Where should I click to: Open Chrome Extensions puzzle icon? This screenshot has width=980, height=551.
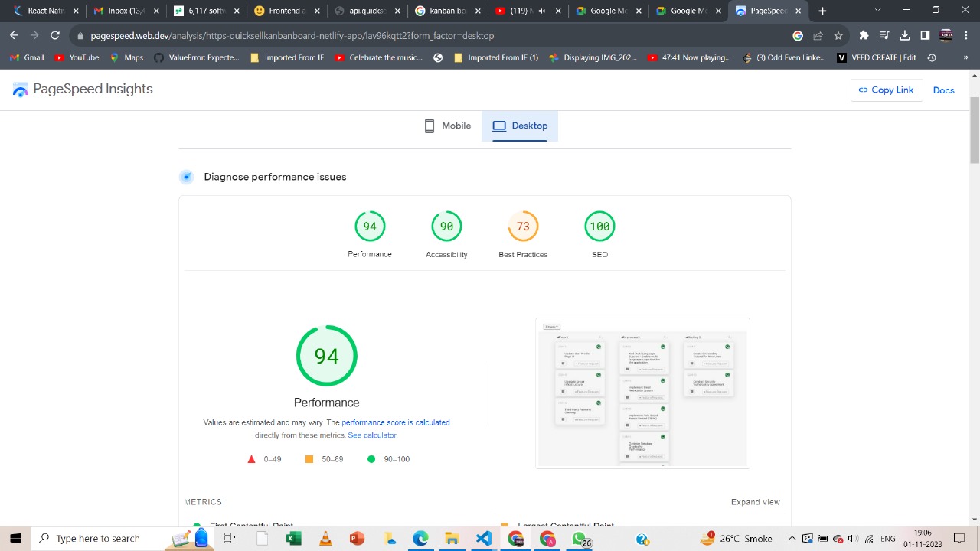[864, 35]
